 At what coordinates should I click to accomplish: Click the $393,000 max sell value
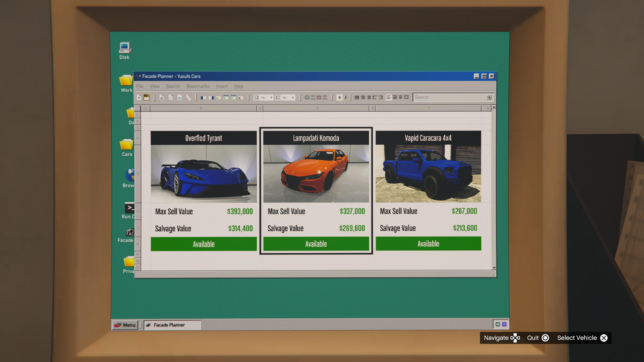[240, 211]
